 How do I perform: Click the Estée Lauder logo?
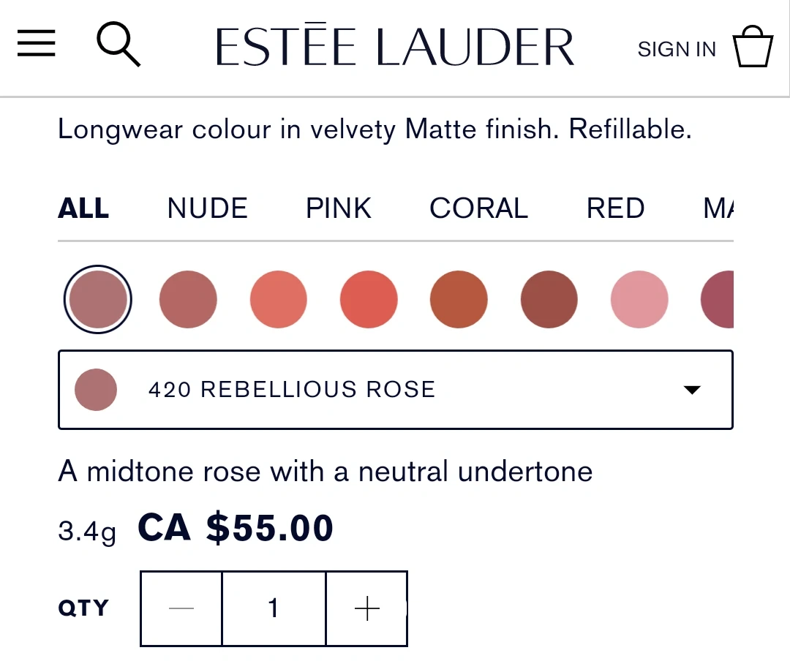pos(395,47)
